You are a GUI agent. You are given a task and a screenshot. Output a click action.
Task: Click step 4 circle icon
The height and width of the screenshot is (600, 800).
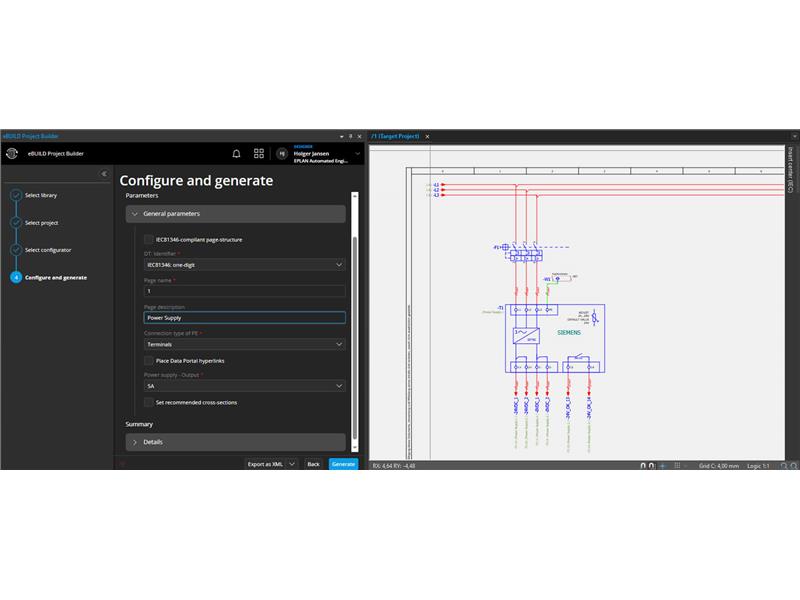coord(16,278)
